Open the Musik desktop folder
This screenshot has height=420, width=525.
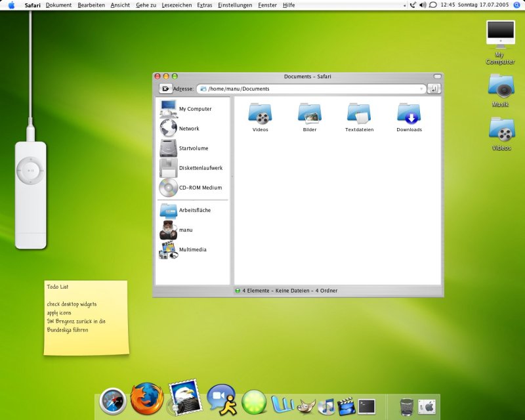(501, 91)
